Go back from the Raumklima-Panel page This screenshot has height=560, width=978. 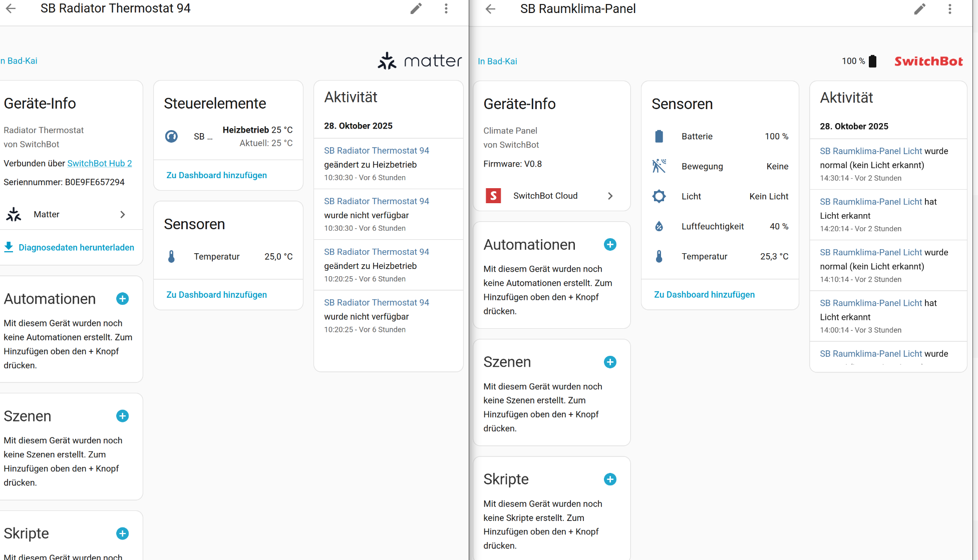490,9
